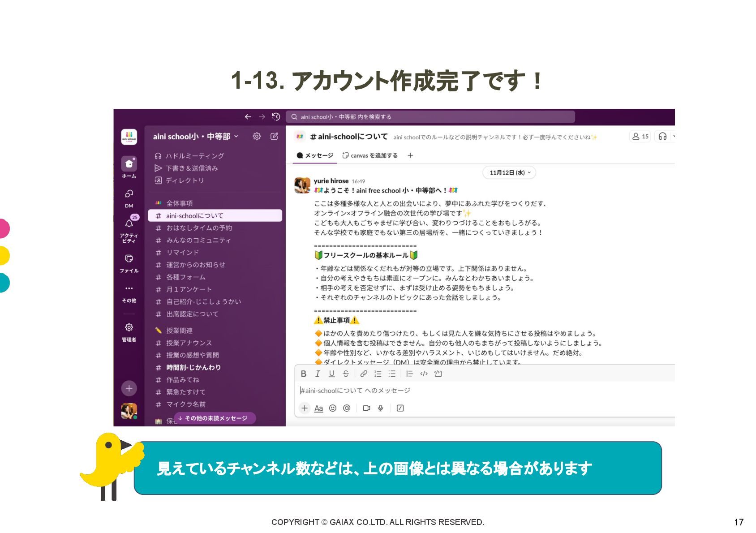View the 15 members button
Image resolution: width=756 pixels, height=533 pixels.
tap(640, 137)
